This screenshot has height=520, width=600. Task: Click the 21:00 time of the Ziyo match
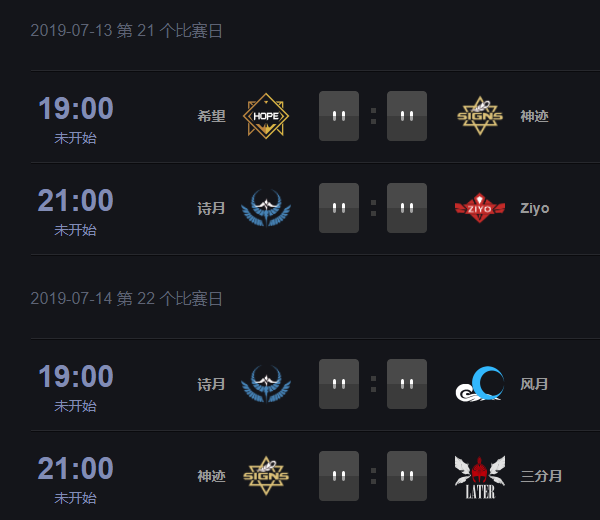coord(76,201)
